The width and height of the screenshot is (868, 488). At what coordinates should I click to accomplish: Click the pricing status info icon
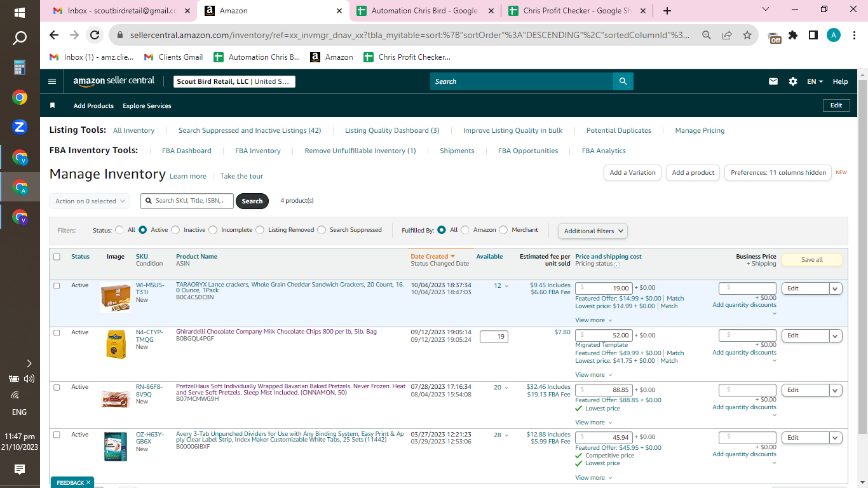pyautogui.click(x=617, y=265)
